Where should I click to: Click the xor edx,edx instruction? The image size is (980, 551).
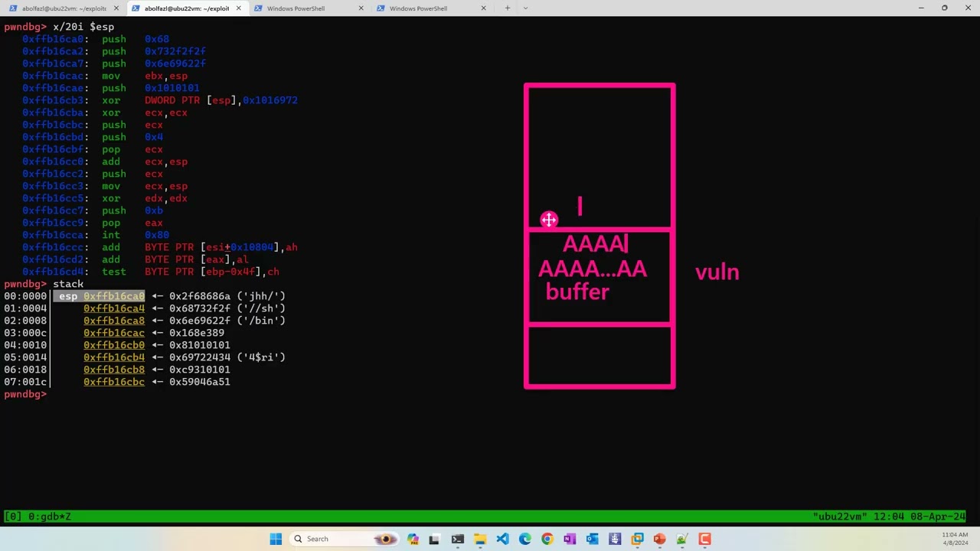145,198
